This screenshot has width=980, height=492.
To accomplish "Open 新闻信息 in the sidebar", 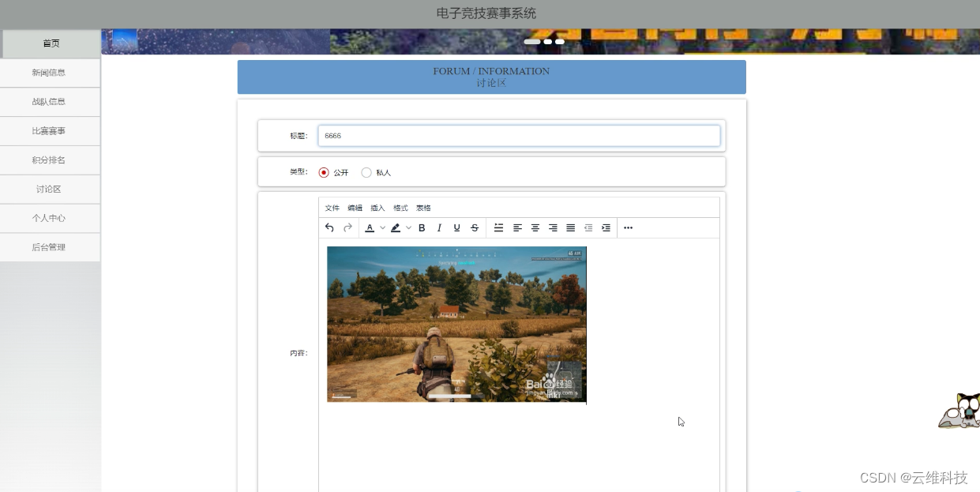I will click(50, 73).
